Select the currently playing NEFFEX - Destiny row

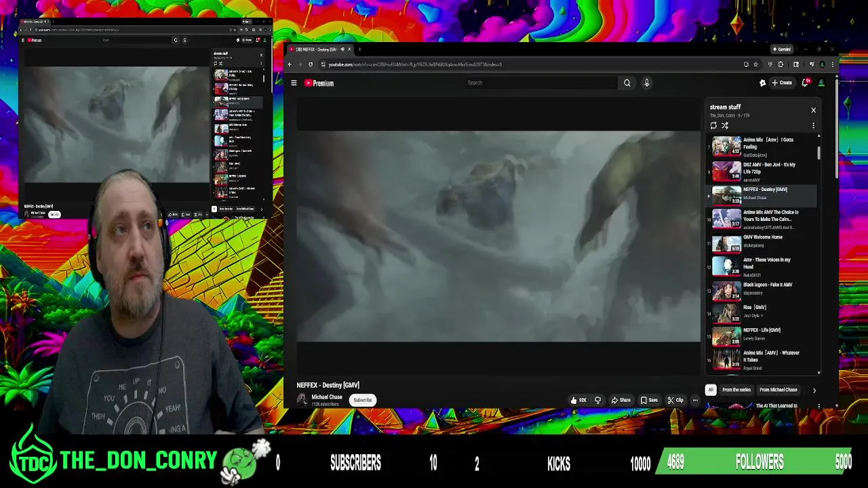[761, 195]
